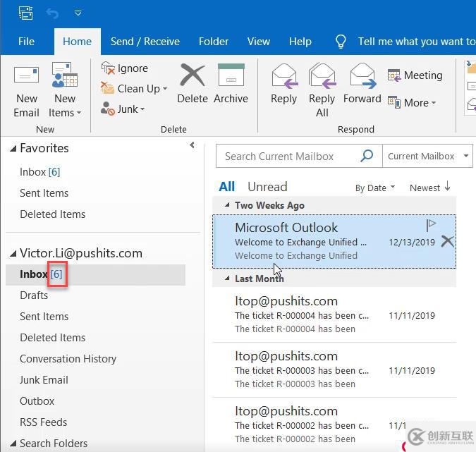Open Deleted Items under the Victor.Li account
Viewport: 476px width, 452px height.
coord(52,338)
